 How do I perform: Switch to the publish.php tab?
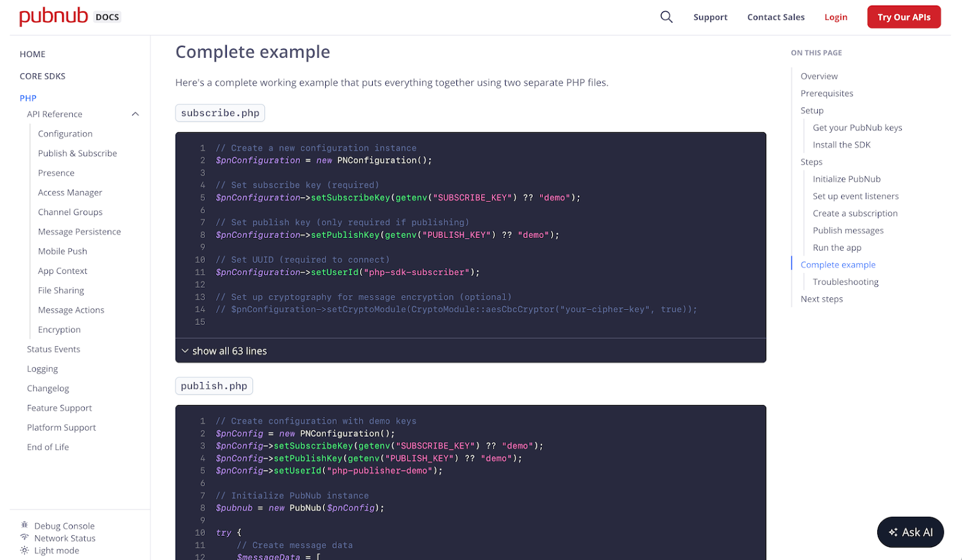(213, 385)
